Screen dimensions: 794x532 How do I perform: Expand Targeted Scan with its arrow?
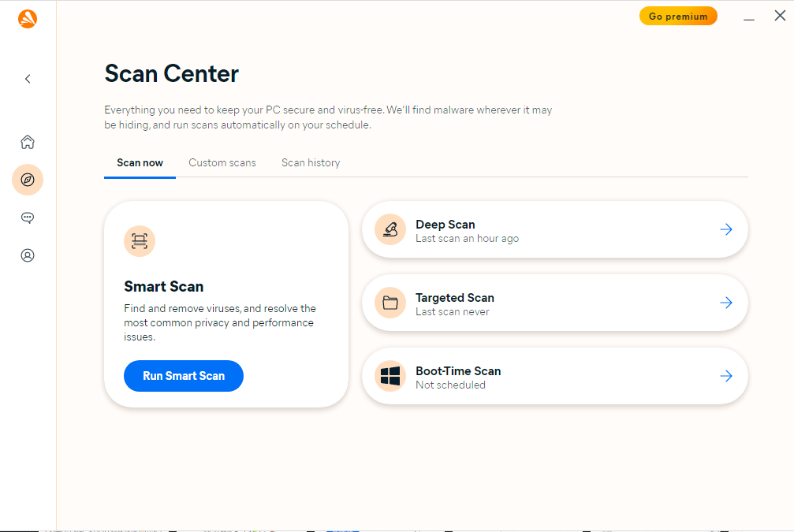pos(726,303)
